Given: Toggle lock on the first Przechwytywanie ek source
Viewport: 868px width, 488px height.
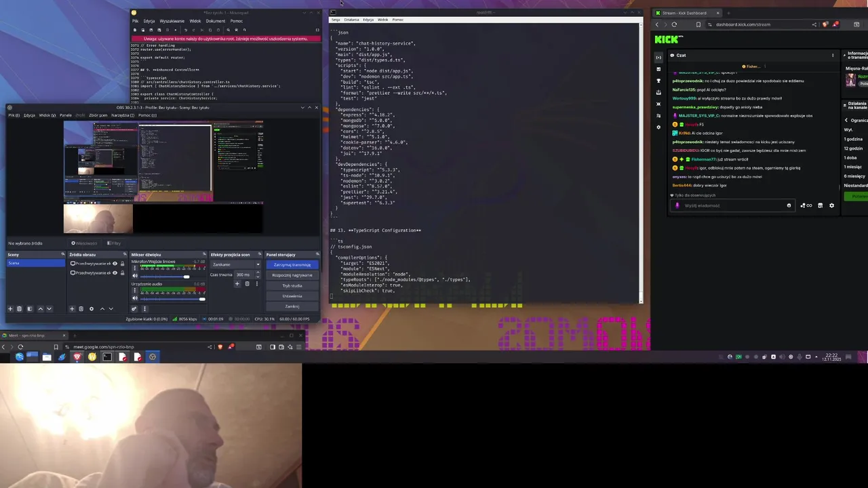Looking at the screenshot, I should coord(122,264).
